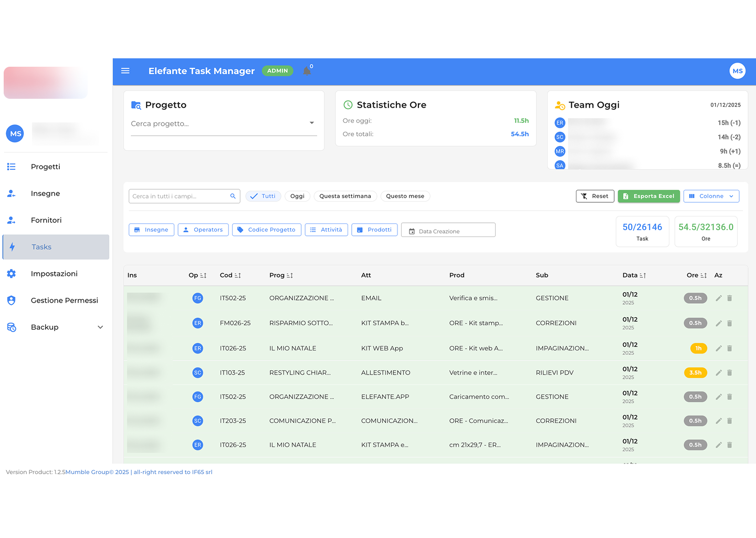Open Gestione Permessi page
756x538 pixels.
point(64,301)
